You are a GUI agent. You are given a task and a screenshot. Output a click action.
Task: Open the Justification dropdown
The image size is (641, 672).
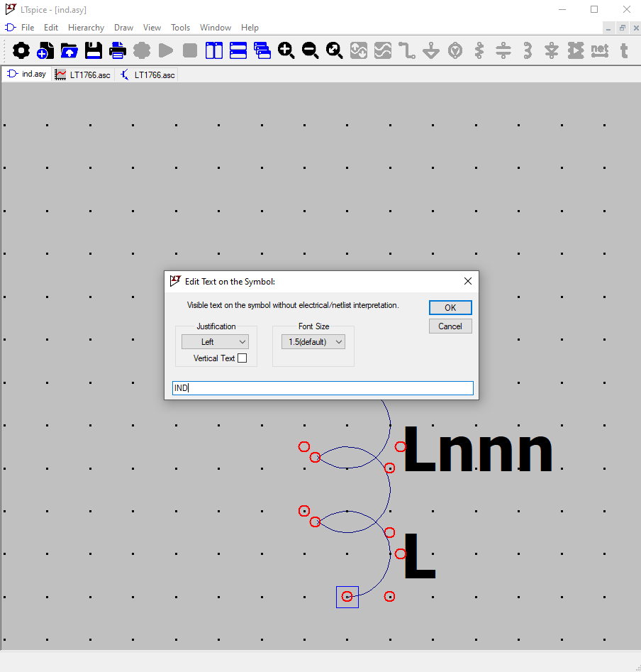pos(215,342)
